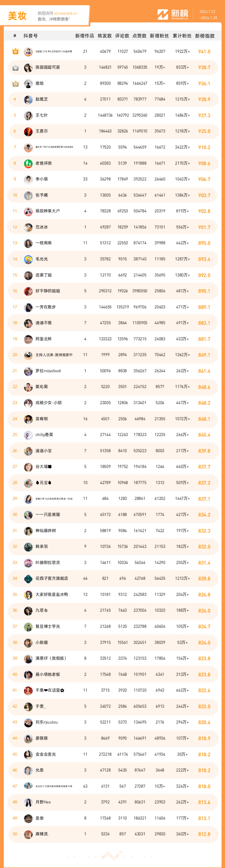Click the 毛光光 profile avatar
Image resolution: width=225 pixels, height=868 pixels.
click(28, 259)
